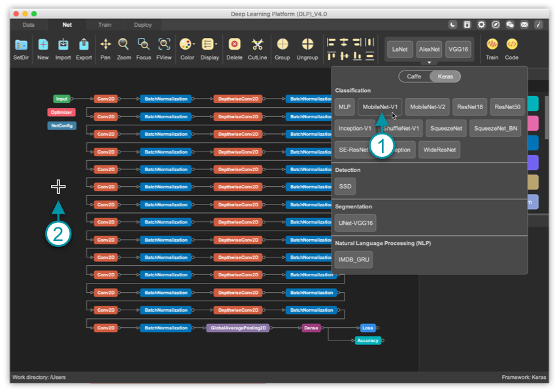Open the Color palette dropdown
The width and height of the screenshot is (559, 392).
click(187, 45)
